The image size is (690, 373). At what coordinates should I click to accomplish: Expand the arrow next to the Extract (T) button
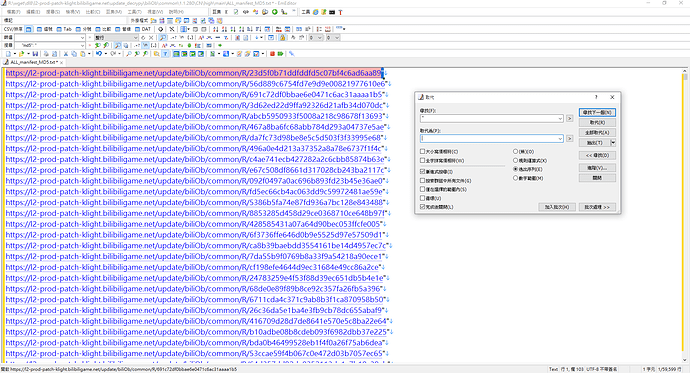[613, 143]
